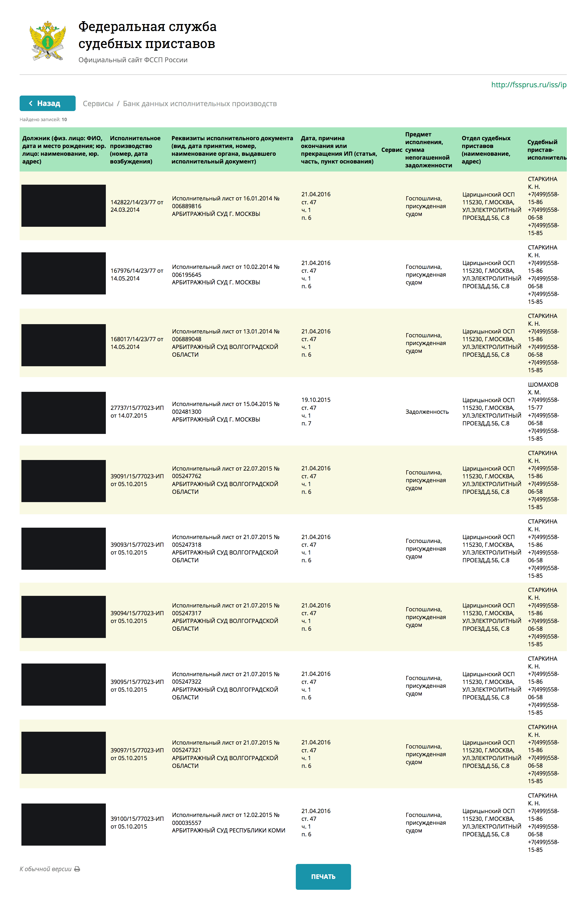Click 'Официальный сайт ФССП России' subtitle
588x920 pixels.
click(133, 60)
